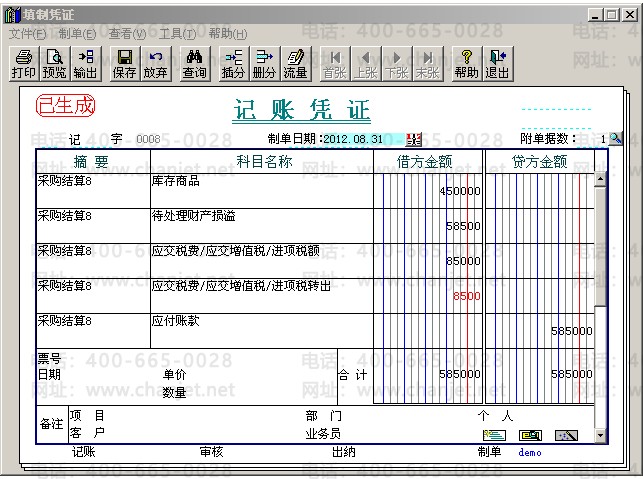Screen dimensions: 643x479
Task: Open 查询 (Query) binoculars icon
Action: (x=195, y=64)
